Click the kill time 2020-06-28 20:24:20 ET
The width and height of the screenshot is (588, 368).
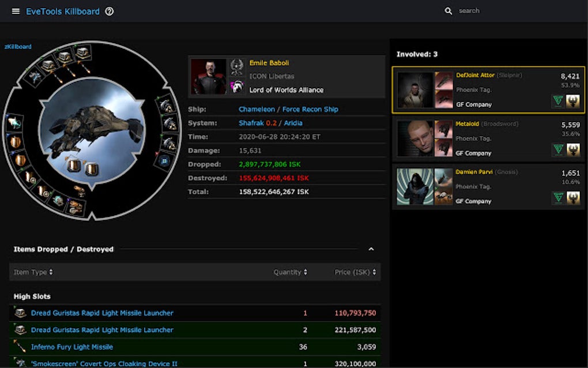pos(280,137)
